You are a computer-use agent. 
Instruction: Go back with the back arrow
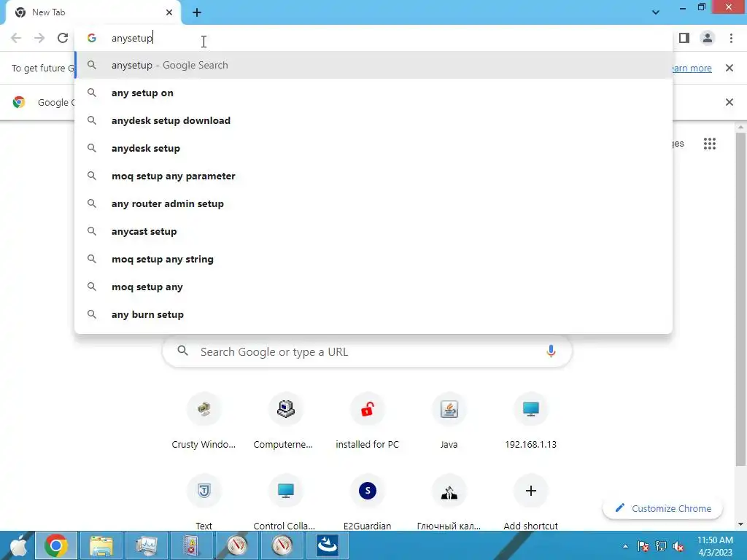[16, 38]
